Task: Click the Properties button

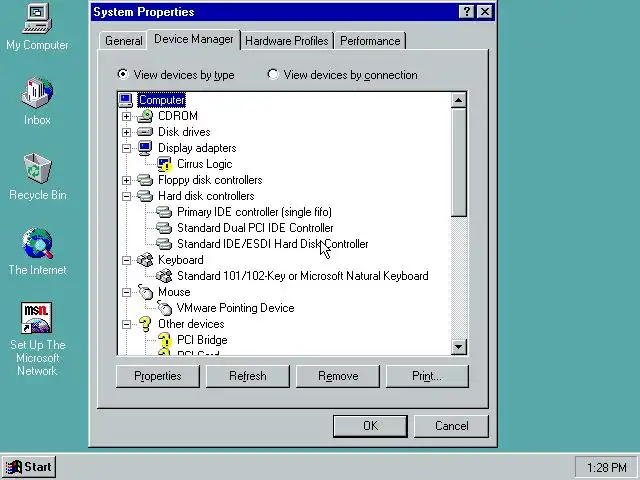Action: coord(158,376)
